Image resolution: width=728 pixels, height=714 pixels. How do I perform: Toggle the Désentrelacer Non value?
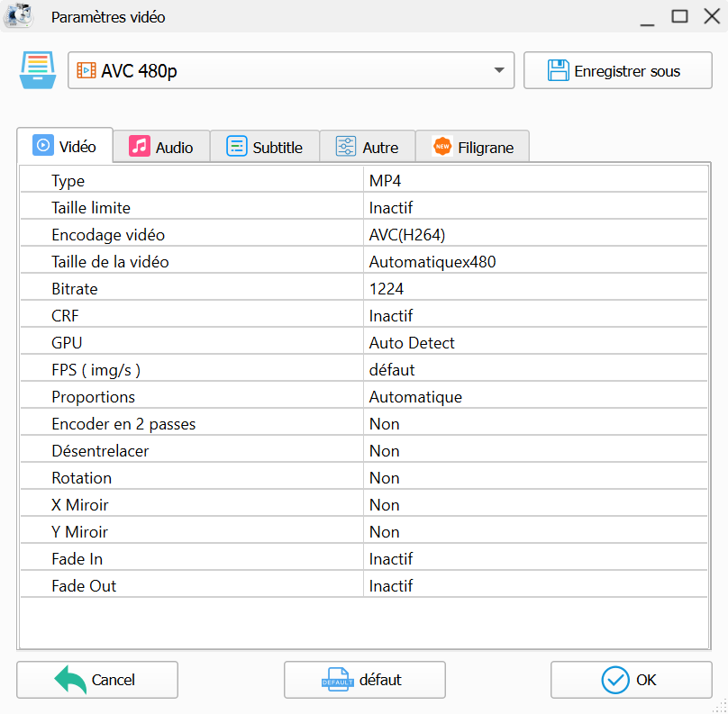pos(535,451)
